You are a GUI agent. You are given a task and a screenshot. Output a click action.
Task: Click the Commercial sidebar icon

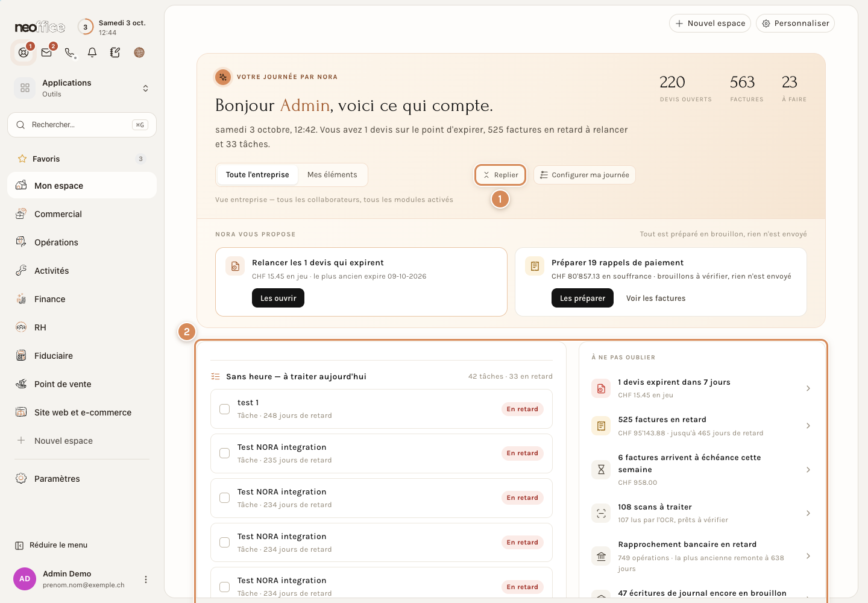click(21, 214)
